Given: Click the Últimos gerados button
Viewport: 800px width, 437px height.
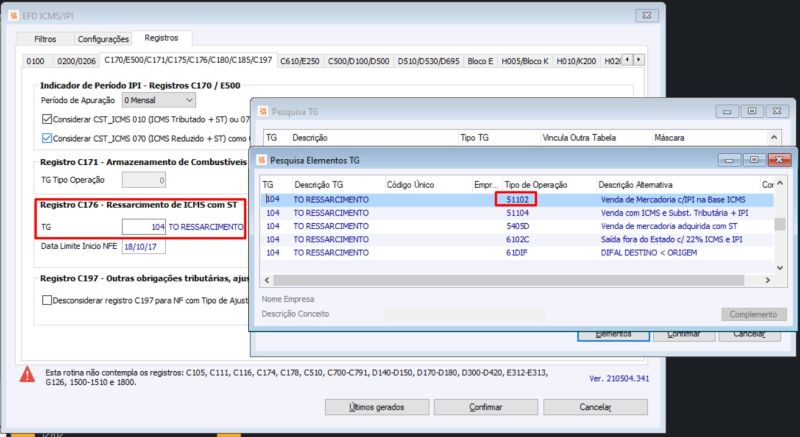Looking at the screenshot, I should point(377,407).
